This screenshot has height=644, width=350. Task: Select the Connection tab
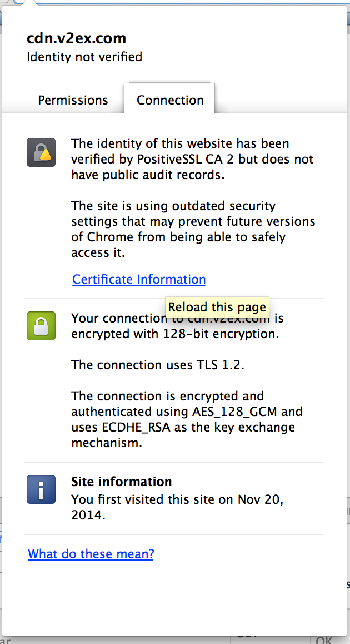point(170,101)
